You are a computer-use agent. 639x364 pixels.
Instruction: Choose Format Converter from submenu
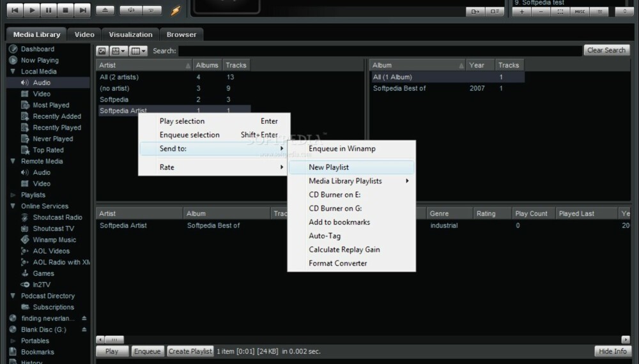(351, 264)
